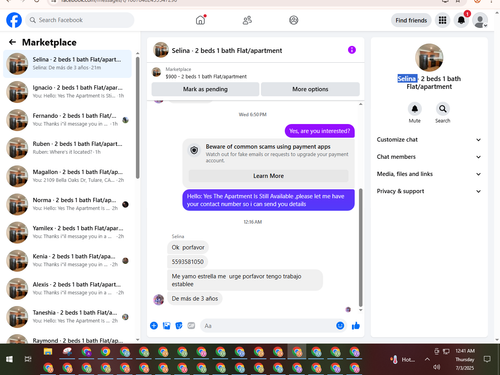Open the Facebook Home icon
Screen dimensions: 500x375
pos(200,20)
